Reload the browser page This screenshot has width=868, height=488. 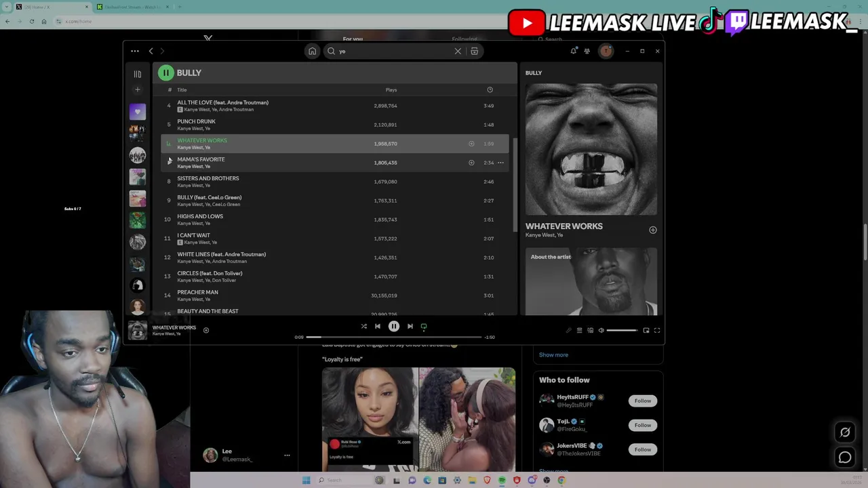click(x=31, y=21)
